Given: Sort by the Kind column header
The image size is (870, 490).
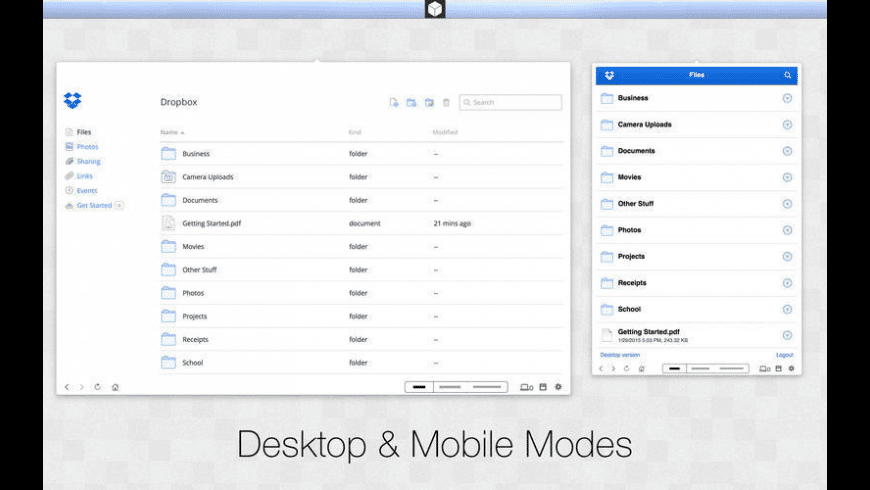Looking at the screenshot, I should (355, 132).
